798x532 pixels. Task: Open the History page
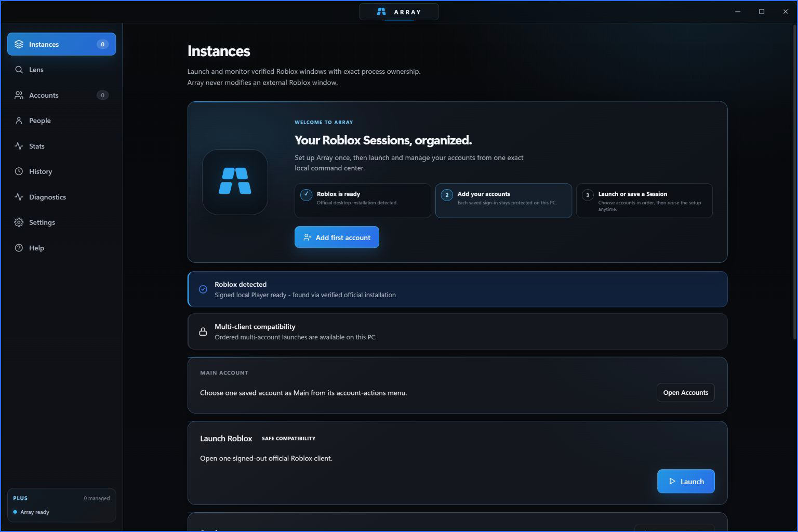coord(61,171)
